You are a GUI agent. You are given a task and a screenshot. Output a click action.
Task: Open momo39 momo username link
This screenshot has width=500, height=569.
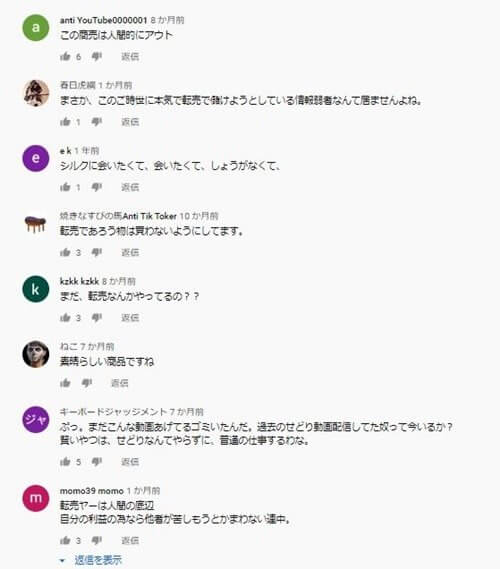click(92, 491)
